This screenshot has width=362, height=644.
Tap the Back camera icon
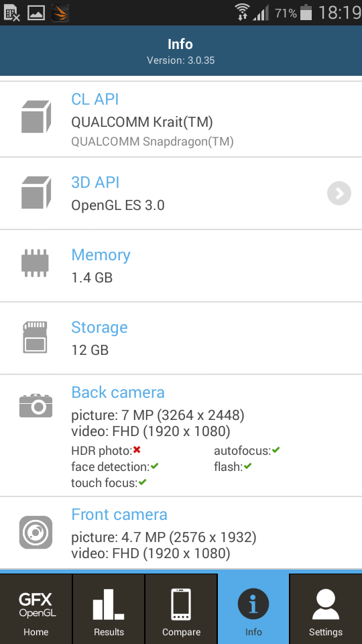(36, 405)
